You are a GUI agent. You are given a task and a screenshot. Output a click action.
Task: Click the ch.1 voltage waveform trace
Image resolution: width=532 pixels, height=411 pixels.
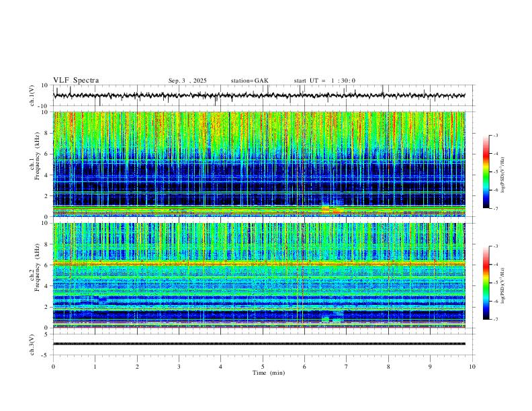point(259,95)
